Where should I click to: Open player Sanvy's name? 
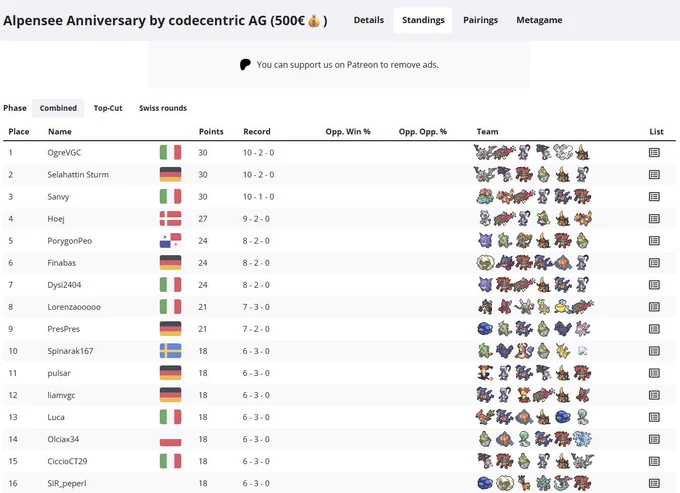(58, 197)
